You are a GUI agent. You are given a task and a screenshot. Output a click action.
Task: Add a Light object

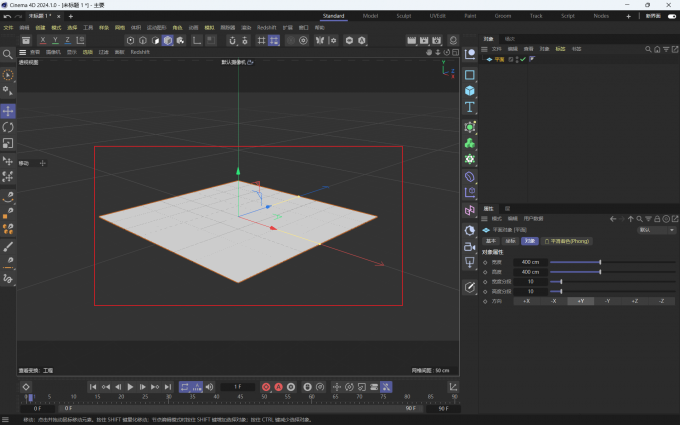[470, 262]
